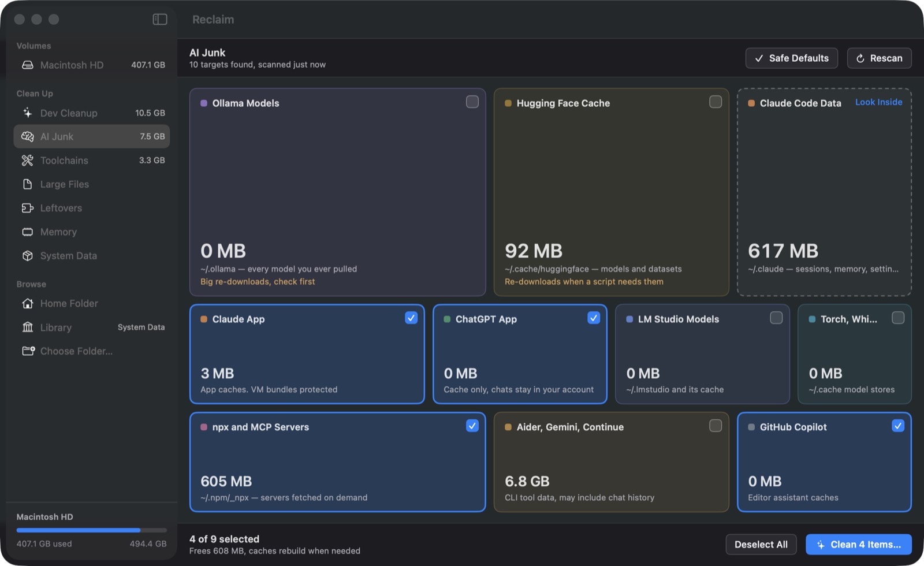Click the purple dot beside Ollama Models

204,103
